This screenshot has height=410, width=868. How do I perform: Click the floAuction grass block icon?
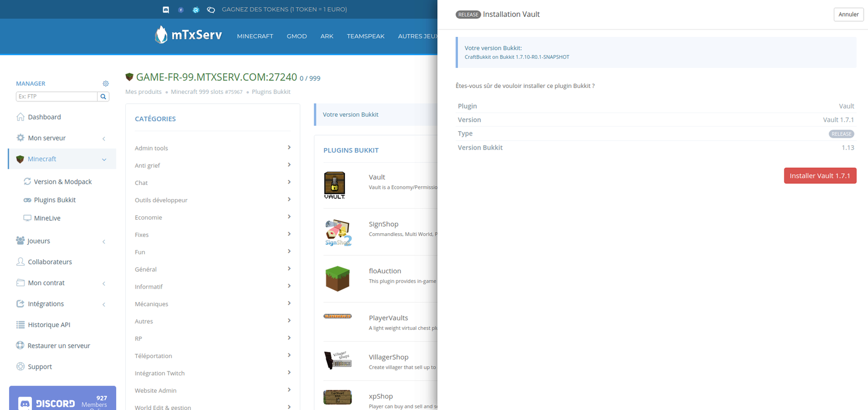337,279
